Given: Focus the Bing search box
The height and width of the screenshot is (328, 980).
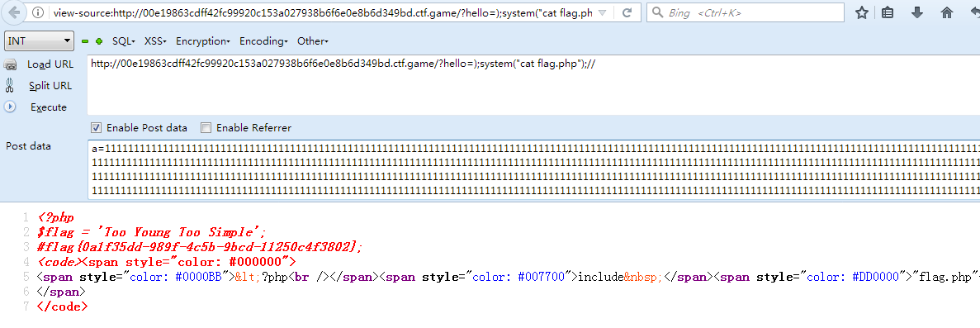Looking at the screenshot, I should pyautogui.click(x=745, y=12).
